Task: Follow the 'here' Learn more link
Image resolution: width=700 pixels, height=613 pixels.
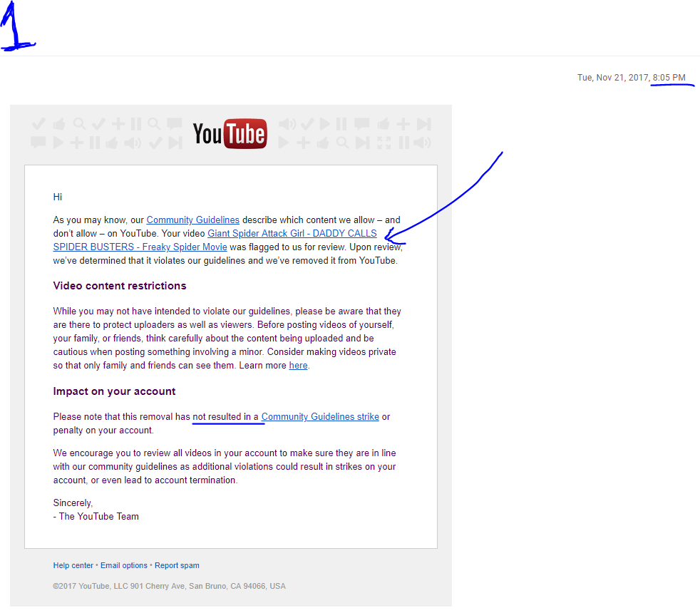Action: pyautogui.click(x=298, y=366)
